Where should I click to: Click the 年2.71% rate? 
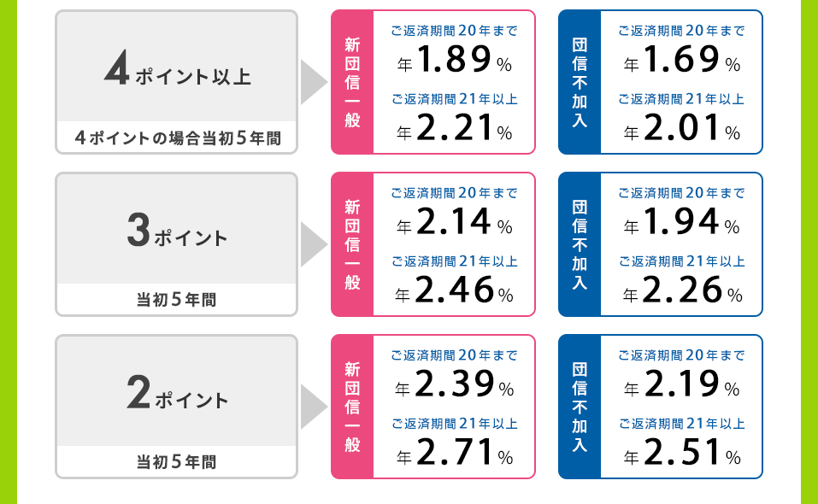coord(455,452)
